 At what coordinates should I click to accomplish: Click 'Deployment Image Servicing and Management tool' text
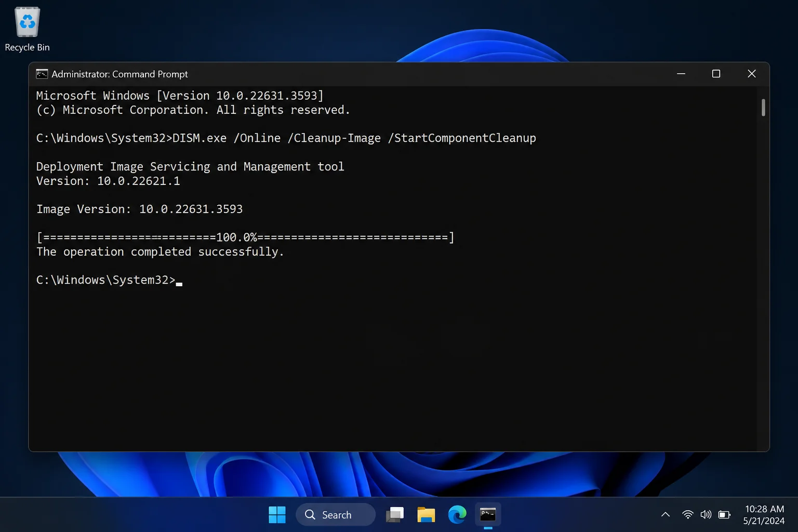pos(190,167)
